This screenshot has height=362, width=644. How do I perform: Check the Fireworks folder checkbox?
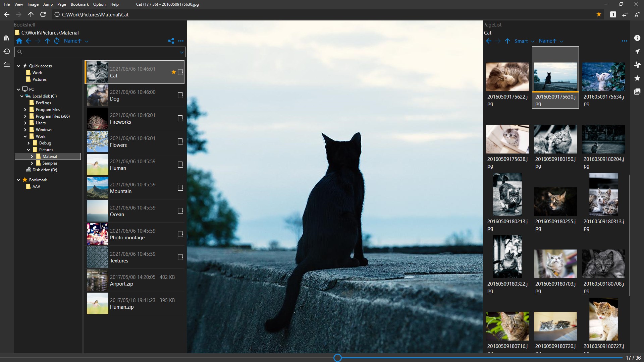pyautogui.click(x=180, y=118)
